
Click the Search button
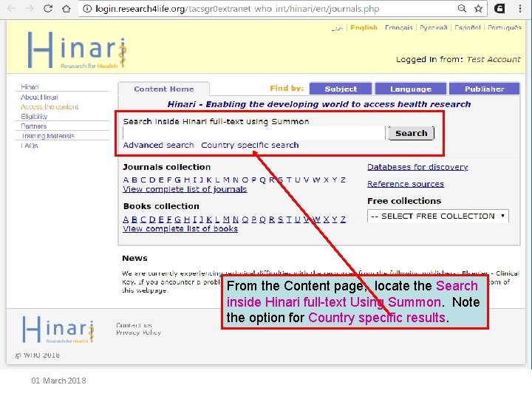[412, 133]
